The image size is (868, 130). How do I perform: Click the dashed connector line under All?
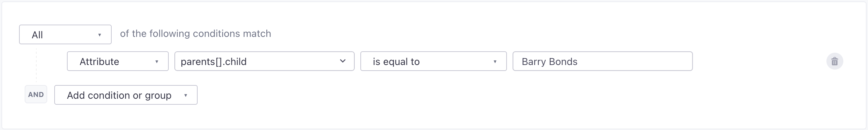click(x=36, y=65)
